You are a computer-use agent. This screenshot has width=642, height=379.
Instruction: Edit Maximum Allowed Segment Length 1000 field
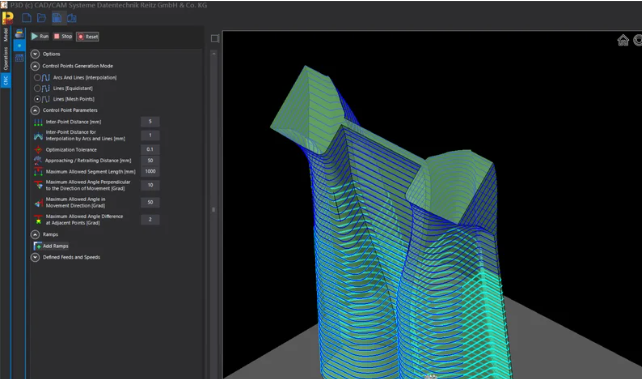pos(150,171)
